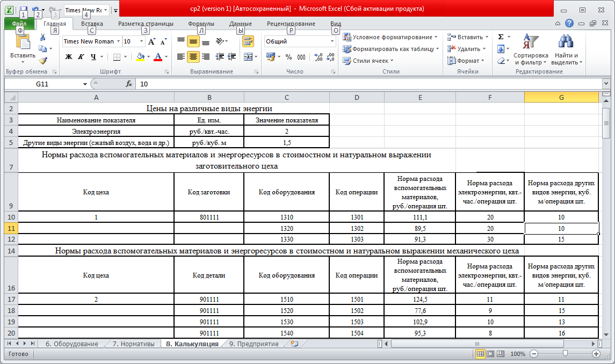This screenshot has width=615, height=364.
Task: Apply the red font color A
Action: (158, 57)
